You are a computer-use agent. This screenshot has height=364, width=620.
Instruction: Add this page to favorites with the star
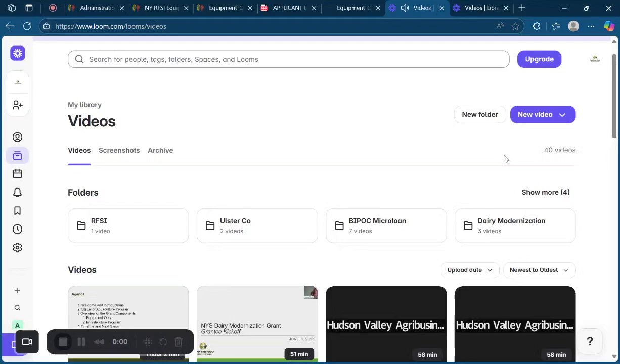pyautogui.click(x=515, y=26)
